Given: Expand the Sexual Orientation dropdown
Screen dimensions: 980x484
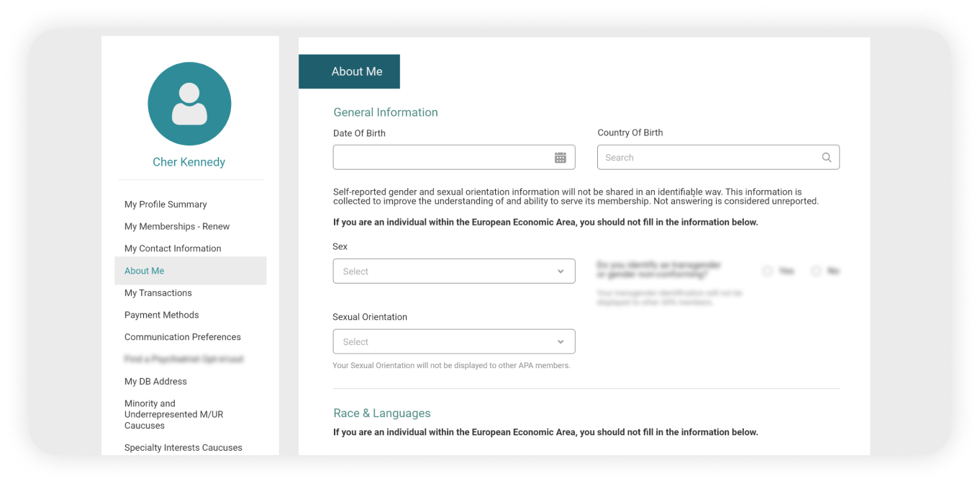Looking at the screenshot, I should (453, 342).
